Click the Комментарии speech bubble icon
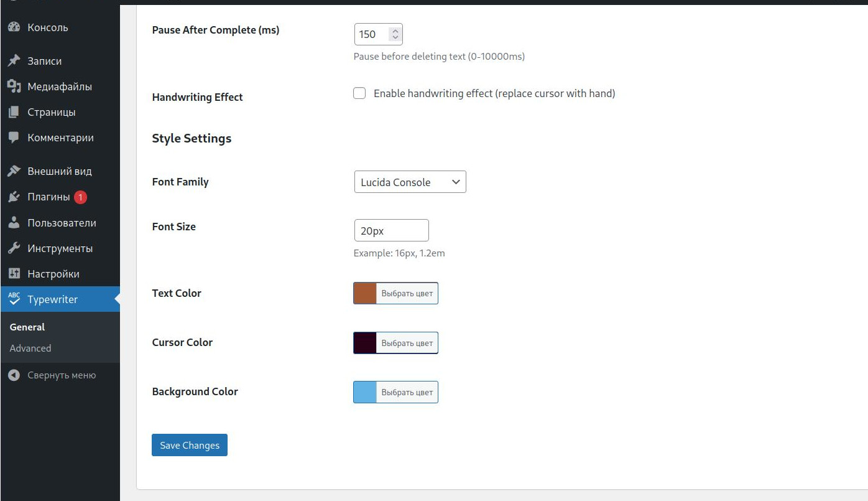 click(14, 138)
